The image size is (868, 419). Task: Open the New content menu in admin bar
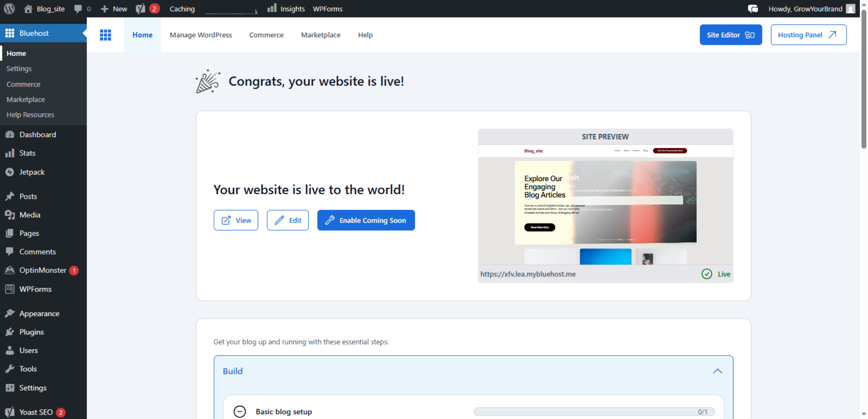click(x=114, y=9)
